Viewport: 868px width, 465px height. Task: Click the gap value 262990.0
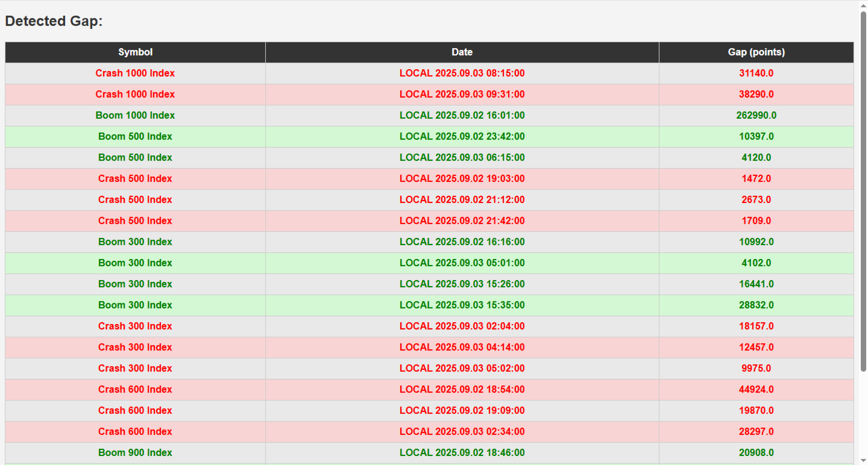coord(756,116)
